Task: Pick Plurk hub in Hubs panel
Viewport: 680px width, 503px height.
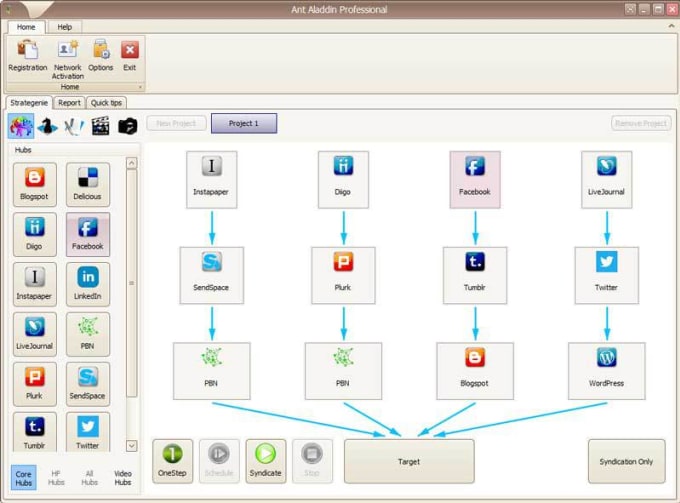Action: pos(35,384)
